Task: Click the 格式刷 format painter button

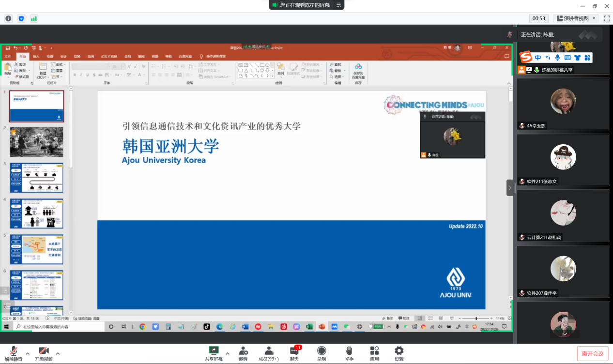Action: click(x=22, y=77)
